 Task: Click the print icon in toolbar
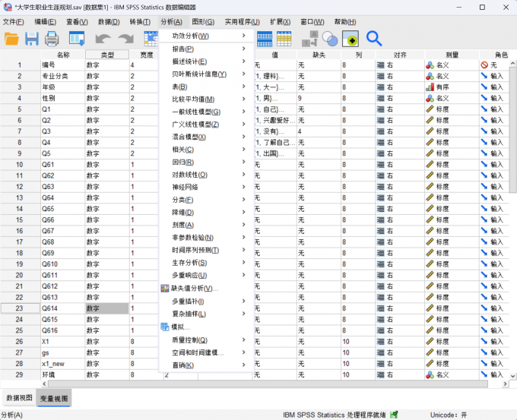52,39
